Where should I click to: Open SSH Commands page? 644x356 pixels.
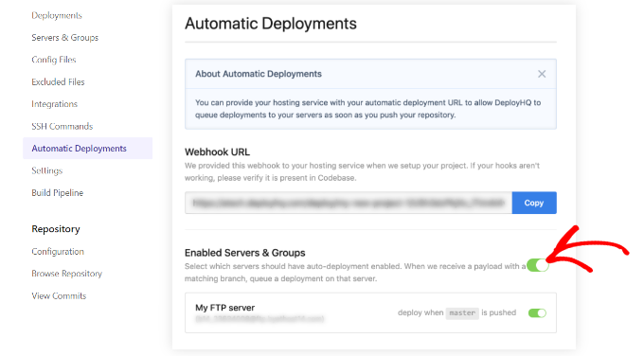pyautogui.click(x=63, y=126)
